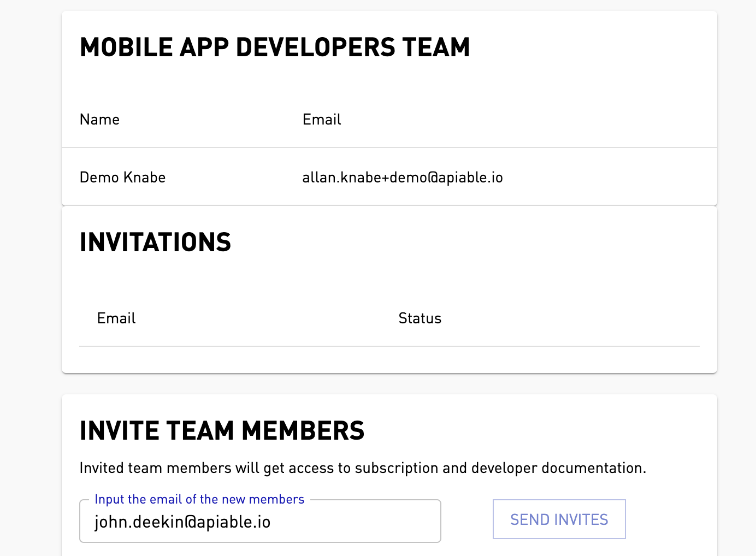Click the email allan.knabe+demo@apiable.io
Screen dimensions: 756x556
403,177
